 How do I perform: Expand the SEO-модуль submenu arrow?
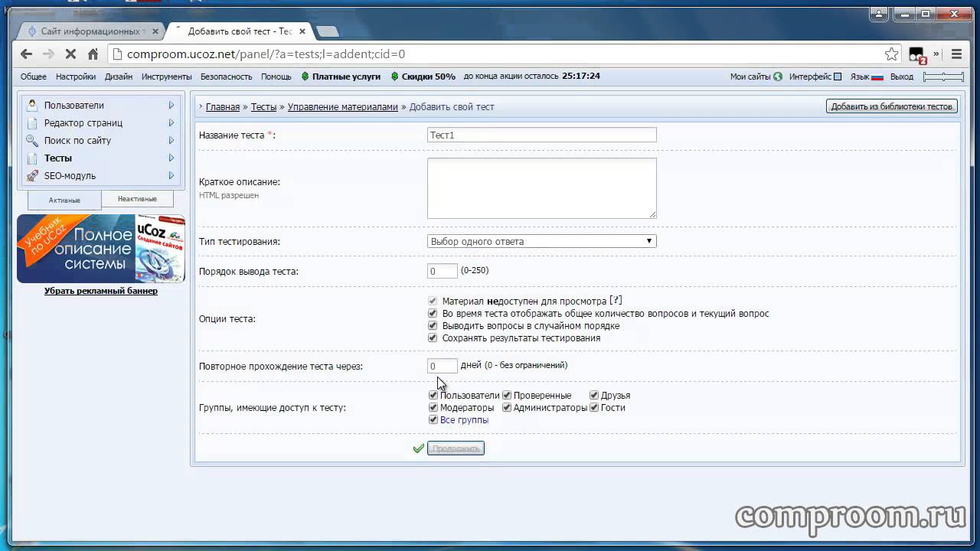tap(171, 175)
